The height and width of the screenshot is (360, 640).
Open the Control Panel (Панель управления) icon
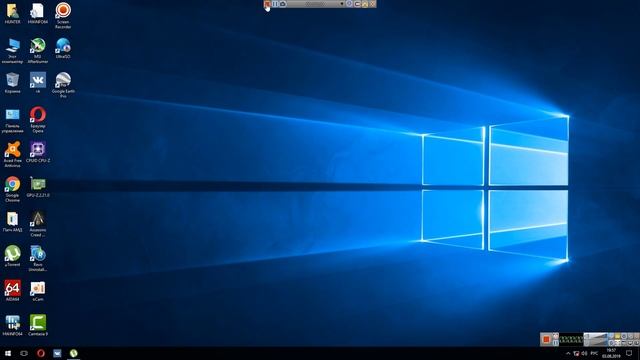pyautogui.click(x=12, y=120)
